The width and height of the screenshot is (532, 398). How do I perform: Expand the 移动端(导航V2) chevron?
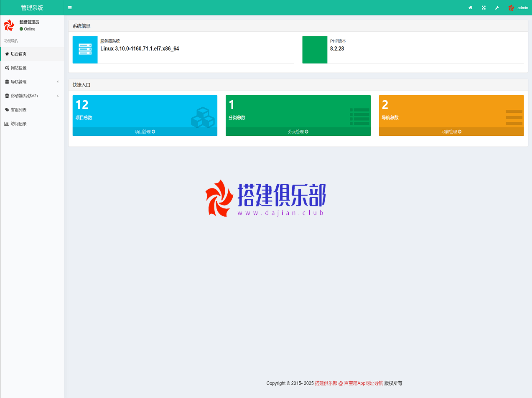[x=58, y=96]
